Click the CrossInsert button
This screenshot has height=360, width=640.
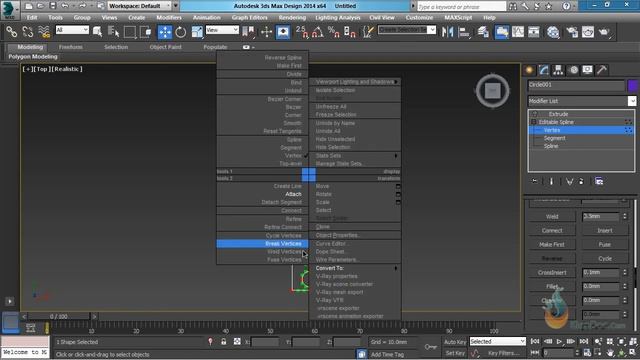click(x=552, y=272)
